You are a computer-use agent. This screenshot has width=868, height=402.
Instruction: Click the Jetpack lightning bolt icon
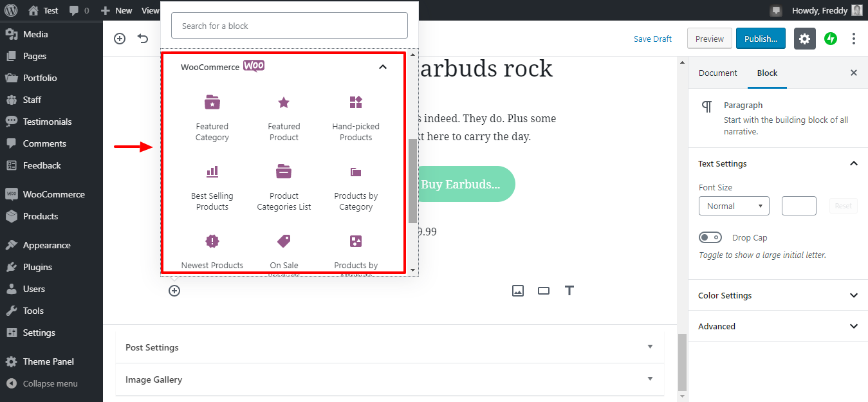pyautogui.click(x=831, y=39)
